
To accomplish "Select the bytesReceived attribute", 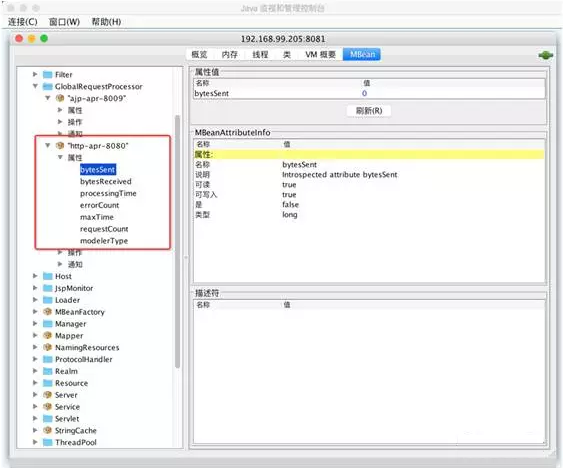I will point(106,181).
